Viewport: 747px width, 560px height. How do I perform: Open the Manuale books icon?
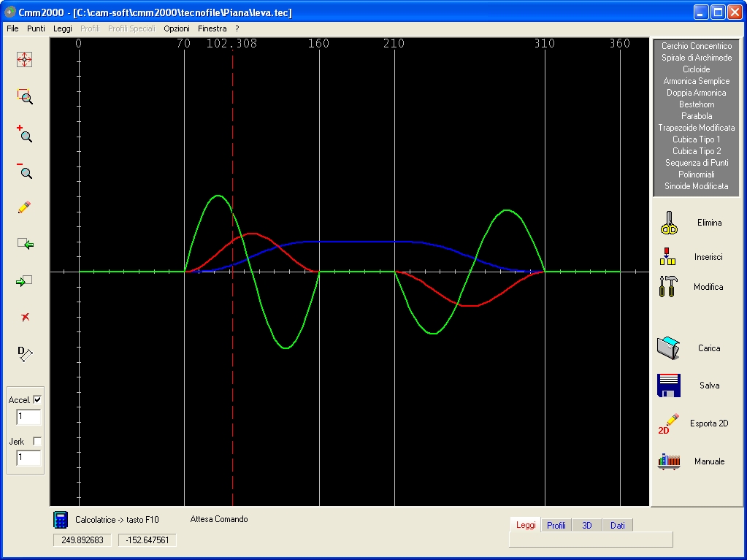click(669, 461)
